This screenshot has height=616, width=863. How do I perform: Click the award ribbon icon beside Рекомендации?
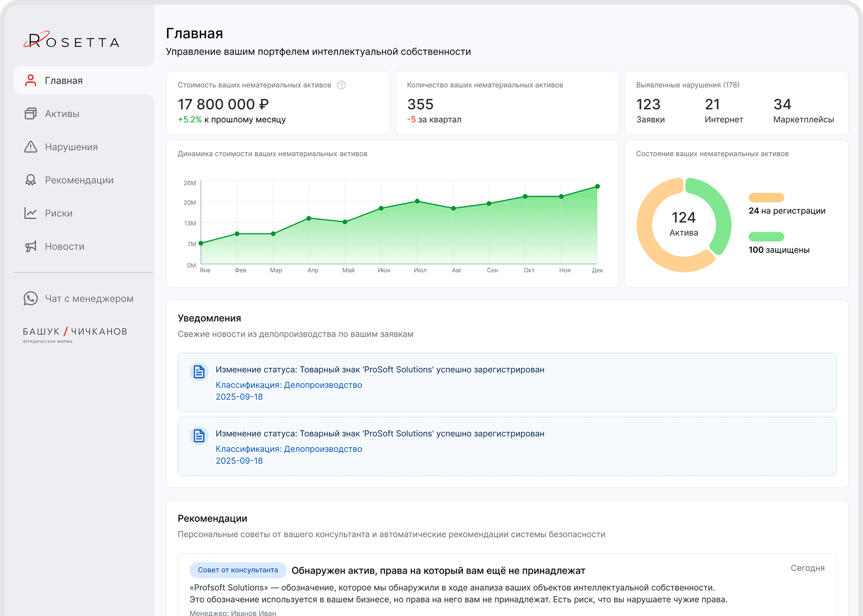(31, 180)
